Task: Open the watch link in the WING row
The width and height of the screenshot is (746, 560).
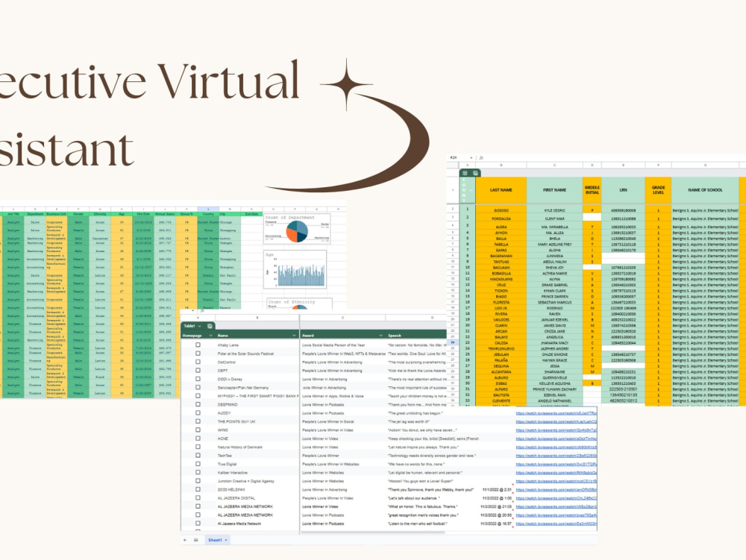Action: coord(557,430)
